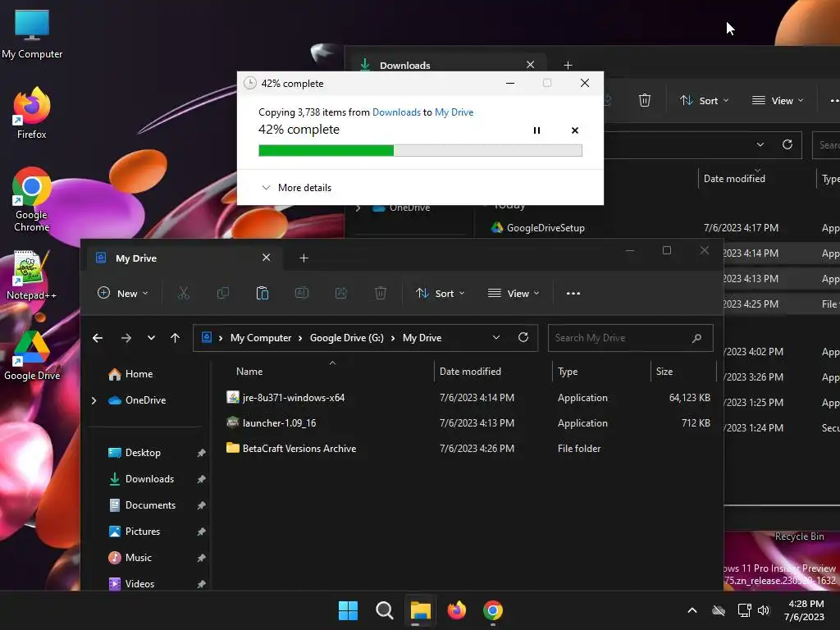Select Downloads tab in back window

[x=445, y=65]
